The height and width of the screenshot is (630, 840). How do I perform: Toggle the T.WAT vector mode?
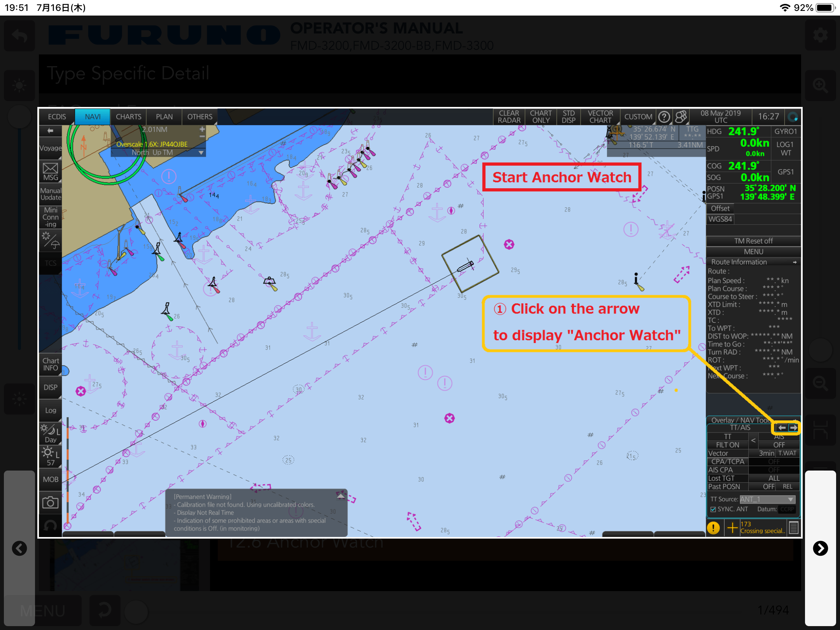(x=787, y=453)
